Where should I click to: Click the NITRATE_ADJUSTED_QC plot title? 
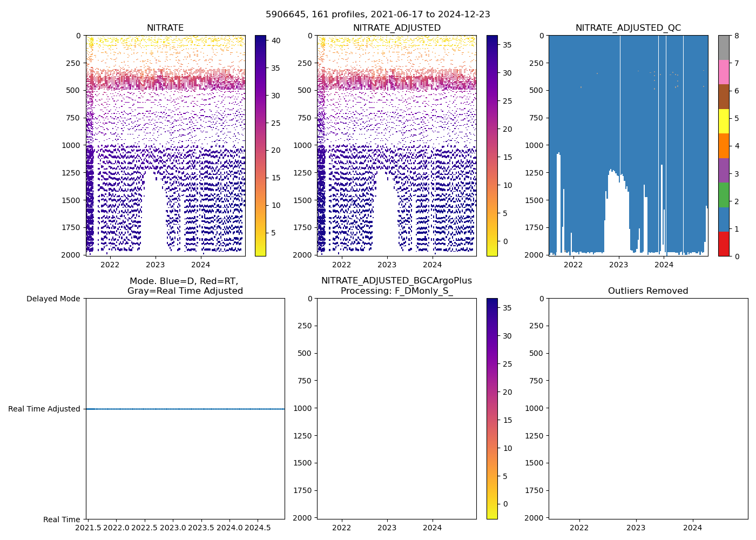(628, 28)
